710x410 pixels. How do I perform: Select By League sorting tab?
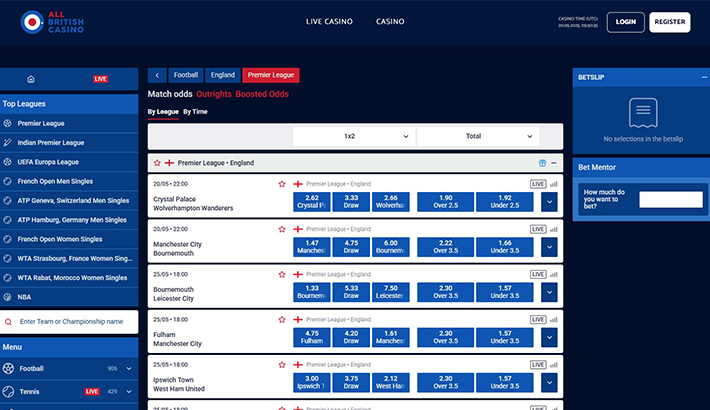click(163, 112)
